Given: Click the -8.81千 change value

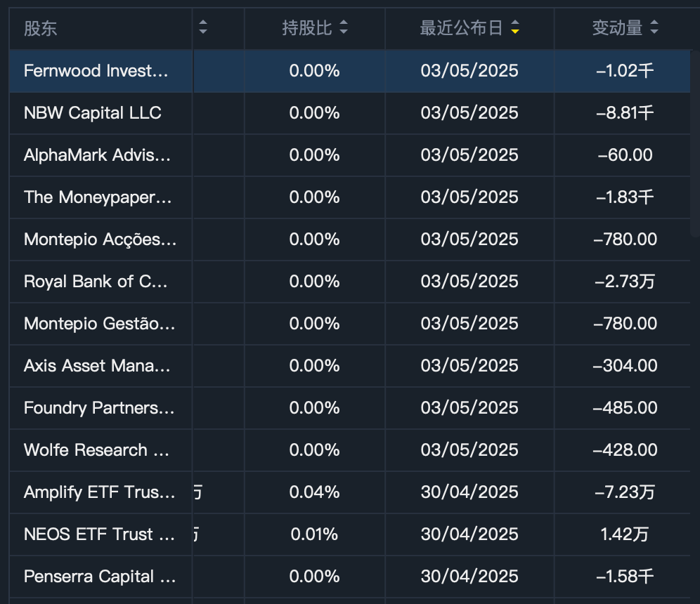Looking at the screenshot, I should [x=625, y=113].
